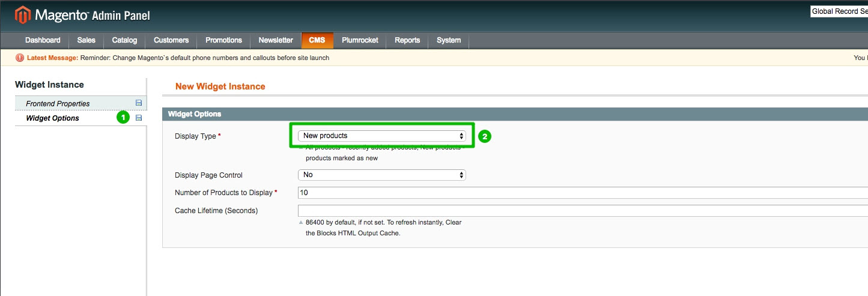Open the Catalog menu
This screenshot has height=296, width=868.
(124, 40)
